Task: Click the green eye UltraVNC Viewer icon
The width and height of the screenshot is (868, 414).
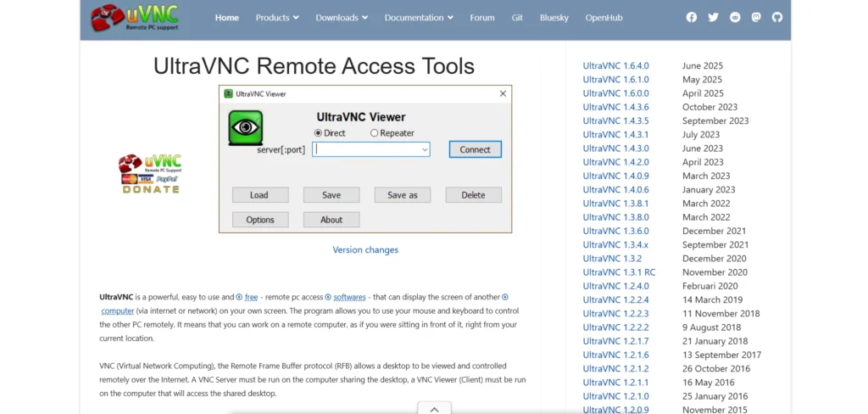Action: (x=246, y=127)
